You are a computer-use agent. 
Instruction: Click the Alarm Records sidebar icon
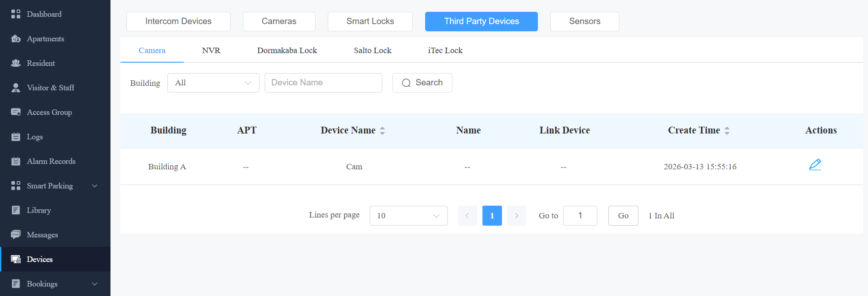pos(16,161)
